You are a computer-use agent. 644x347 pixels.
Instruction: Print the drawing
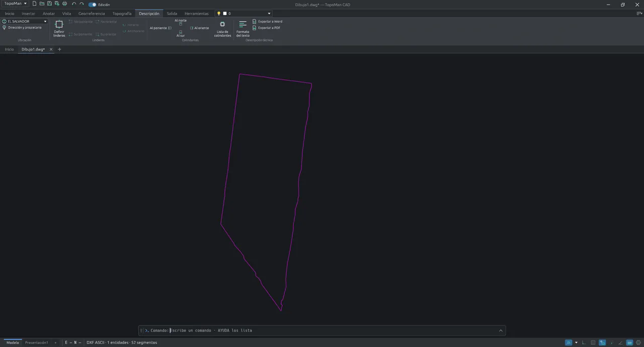64,4
